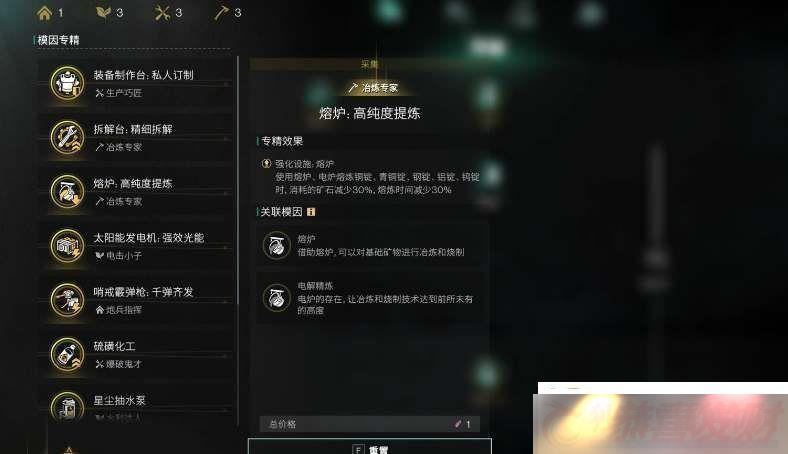Click the 总价格 cost row
Viewport: 788px width, 454px height.
tap(369, 424)
